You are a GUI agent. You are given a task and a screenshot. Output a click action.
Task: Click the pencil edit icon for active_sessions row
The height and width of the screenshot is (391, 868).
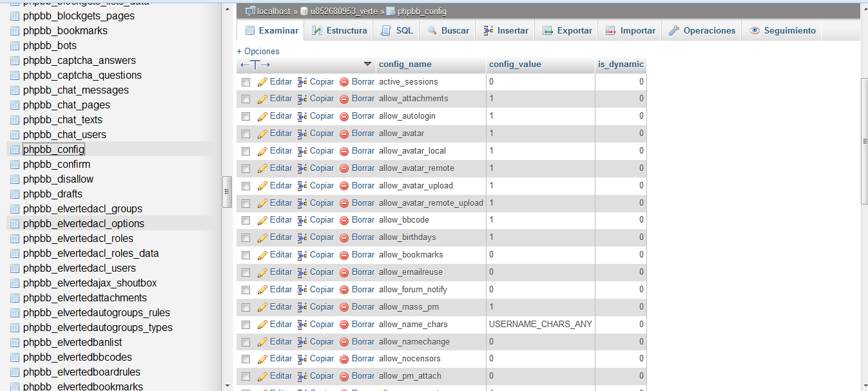262,82
